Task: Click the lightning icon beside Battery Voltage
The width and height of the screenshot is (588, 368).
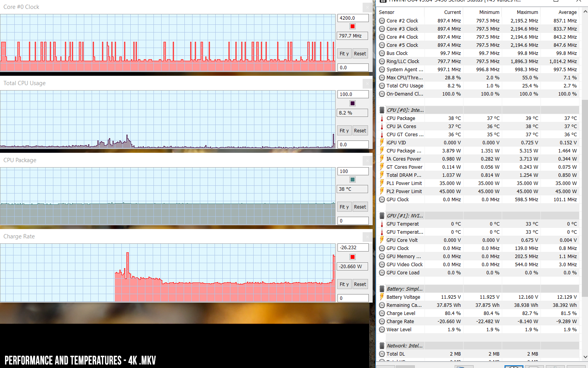Action: coord(382,297)
